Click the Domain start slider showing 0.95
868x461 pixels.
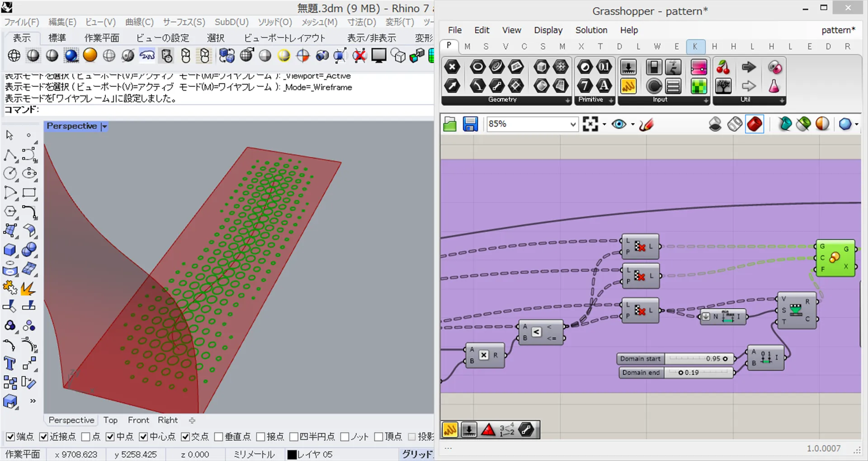pos(675,359)
